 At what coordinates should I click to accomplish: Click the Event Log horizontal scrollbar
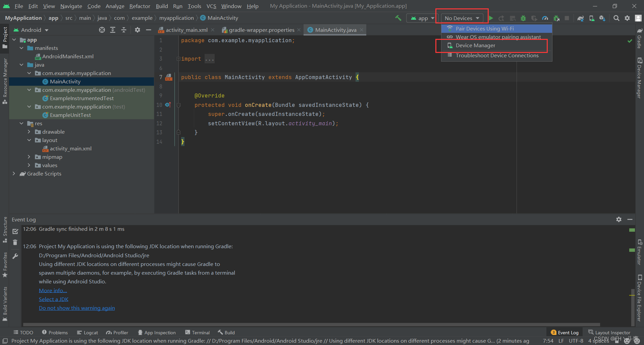click(x=311, y=325)
